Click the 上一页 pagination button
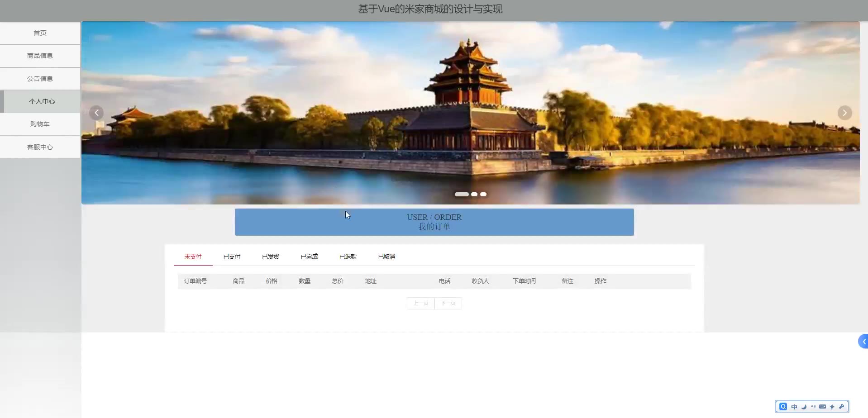868x418 pixels. 420,303
